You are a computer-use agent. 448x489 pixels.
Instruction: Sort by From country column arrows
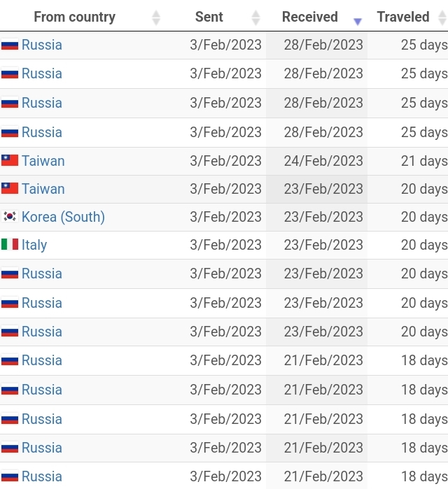[156, 17]
